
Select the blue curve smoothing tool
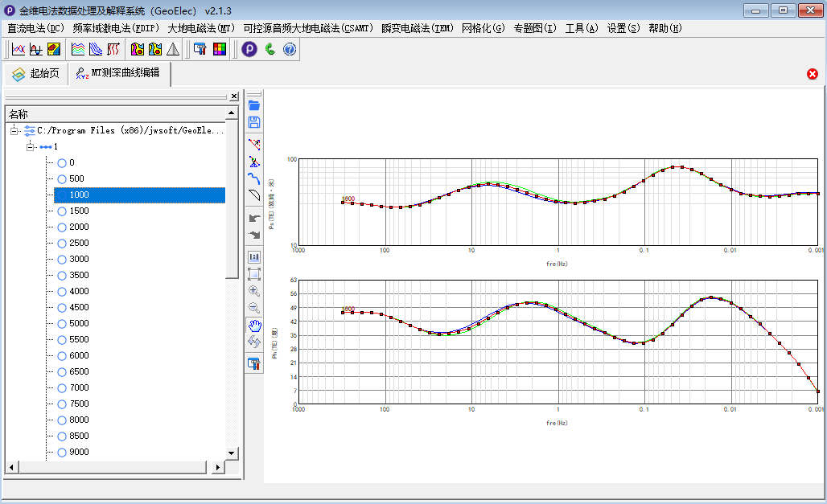pos(254,178)
